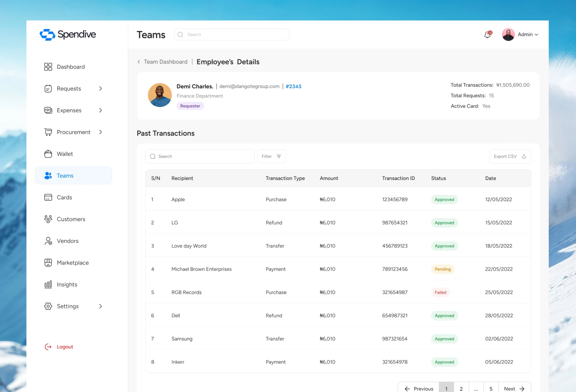Click the Failed status badge
Image resolution: width=576 pixels, height=392 pixels.
click(441, 292)
